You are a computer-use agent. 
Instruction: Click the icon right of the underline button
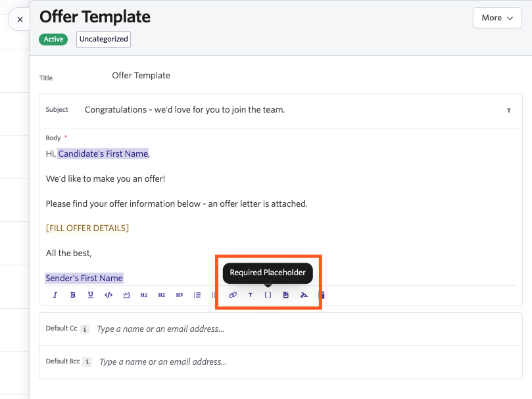[109, 295]
